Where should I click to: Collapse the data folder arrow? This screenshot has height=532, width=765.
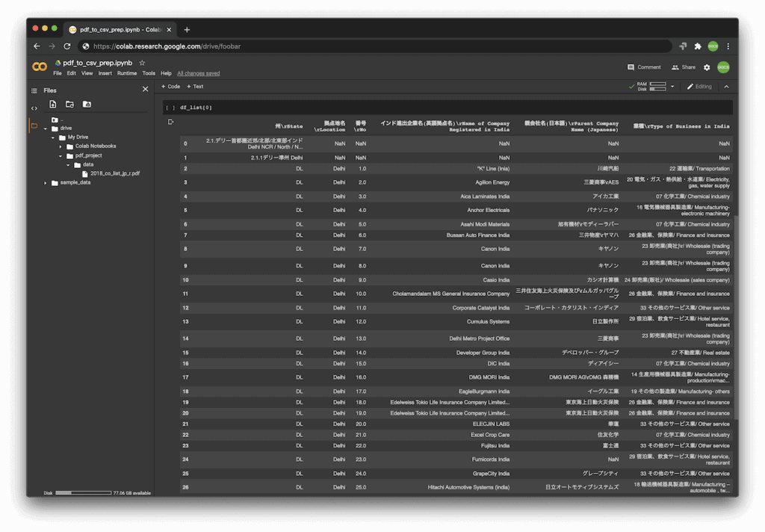point(68,165)
